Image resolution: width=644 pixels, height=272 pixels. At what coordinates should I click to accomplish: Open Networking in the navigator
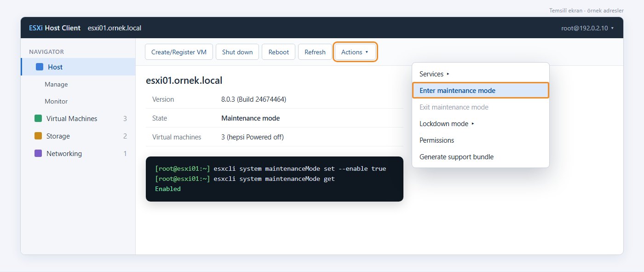click(x=78, y=153)
